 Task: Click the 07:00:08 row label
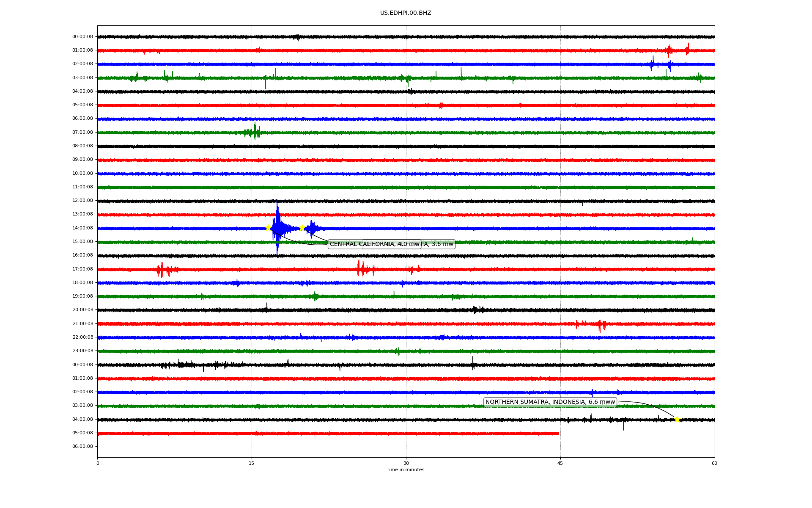click(x=82, y=133)
